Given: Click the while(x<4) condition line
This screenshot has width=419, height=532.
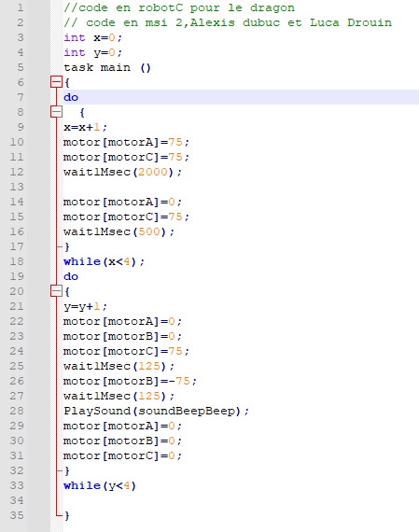Looking at the screenshot, I should pos(105,261).
